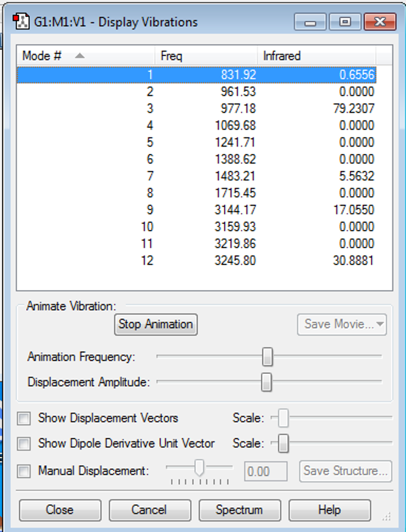Click the Cancel button
The image size is (406, 532).
(150, 510)
